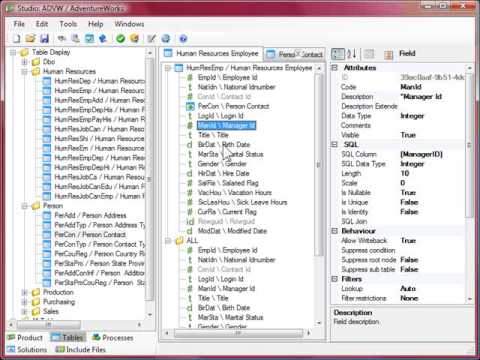The width and height of the screenshot is (480, 360).
Task: Select VacHou \ Vacation Hours field
Action: (235, 193)
